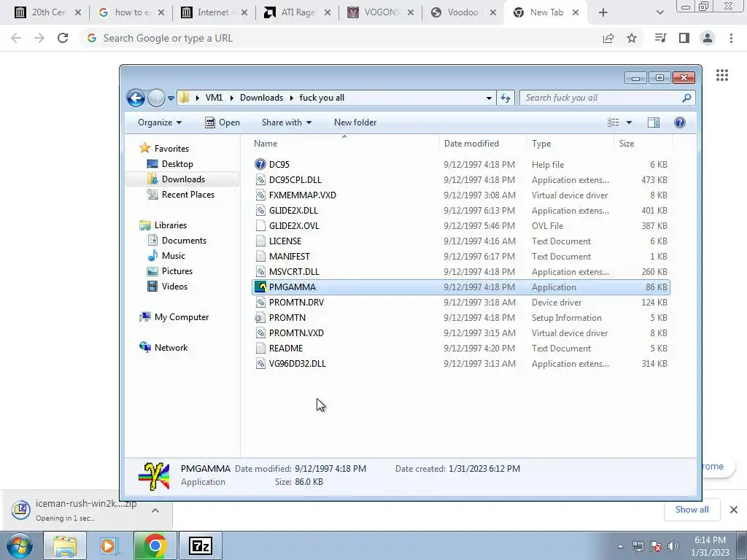Select Downloads in Favorites

tap(183, 179)
